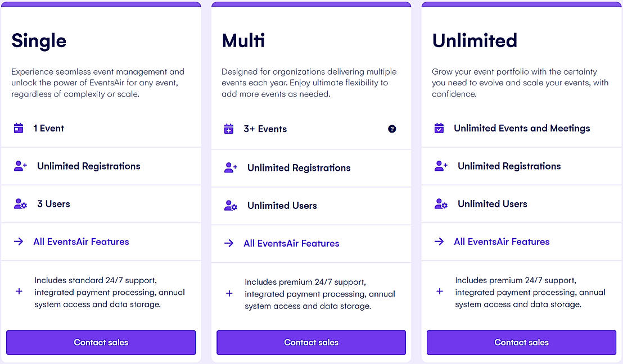Viewport: 623px width, 364px height.
Task: Click the user-settings icon beside 3 Users
Action: point(20,204)
